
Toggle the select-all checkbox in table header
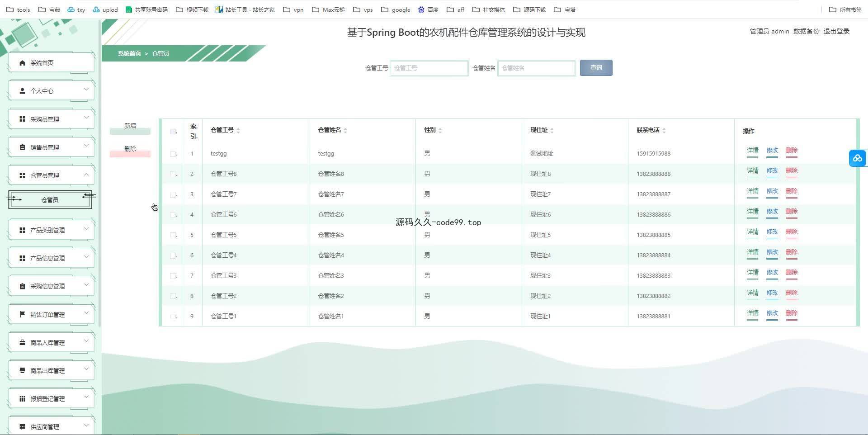[173, 132]
